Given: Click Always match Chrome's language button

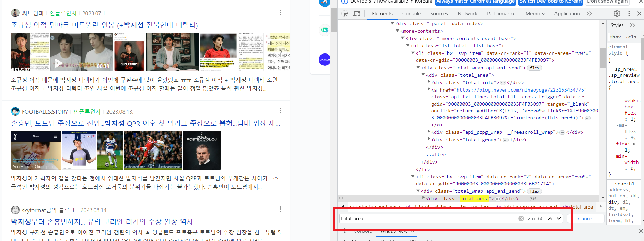Looking at the screenshot, I should (475, 2).
